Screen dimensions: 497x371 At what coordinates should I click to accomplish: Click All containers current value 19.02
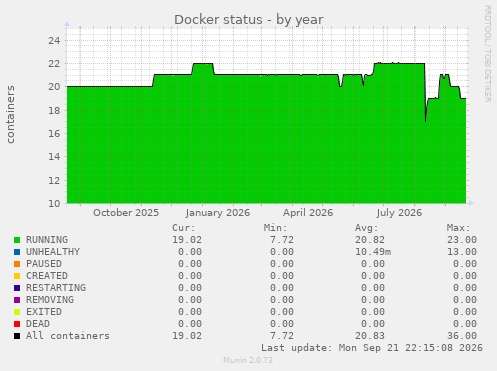[187, 336]
